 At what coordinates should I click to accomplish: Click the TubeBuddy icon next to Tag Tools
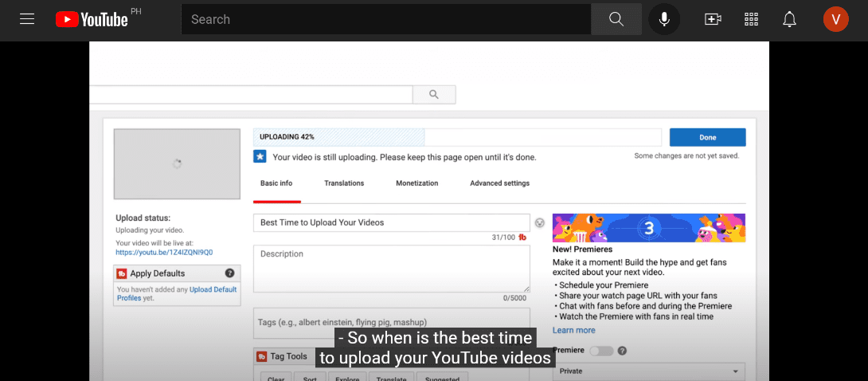[x=262, y=356]
